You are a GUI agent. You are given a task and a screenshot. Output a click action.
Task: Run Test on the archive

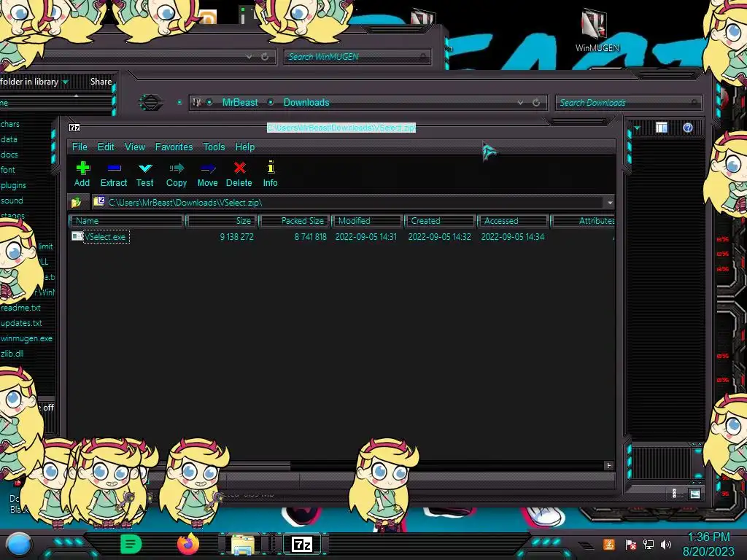145,174
